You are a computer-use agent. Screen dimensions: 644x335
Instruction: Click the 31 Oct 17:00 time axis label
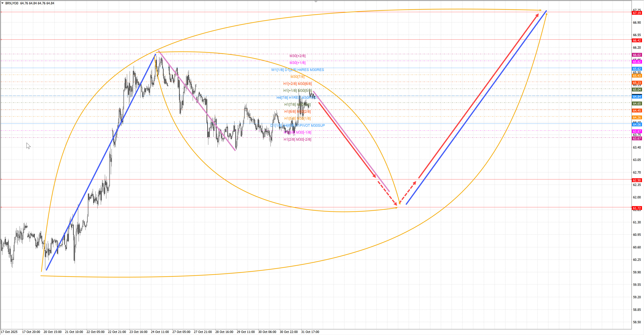(310, 332)
